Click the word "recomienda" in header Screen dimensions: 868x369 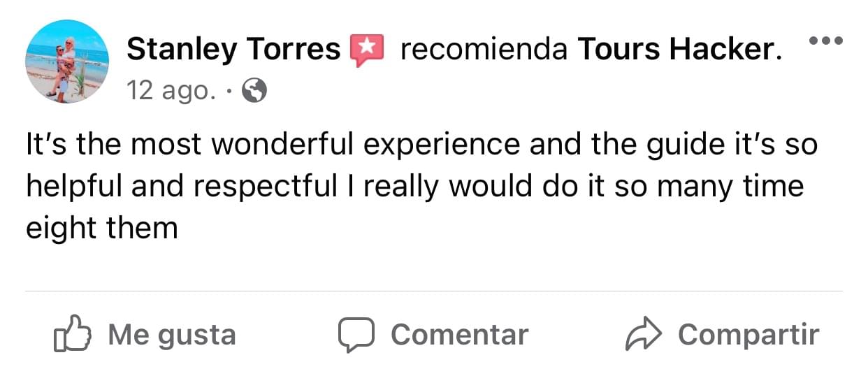(x=483, y=50)
